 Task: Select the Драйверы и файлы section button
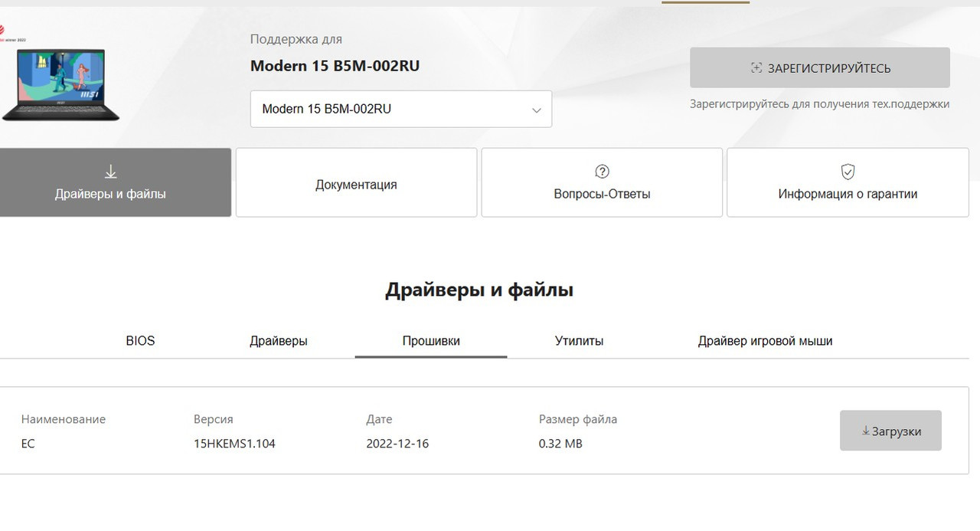[115, 182]
